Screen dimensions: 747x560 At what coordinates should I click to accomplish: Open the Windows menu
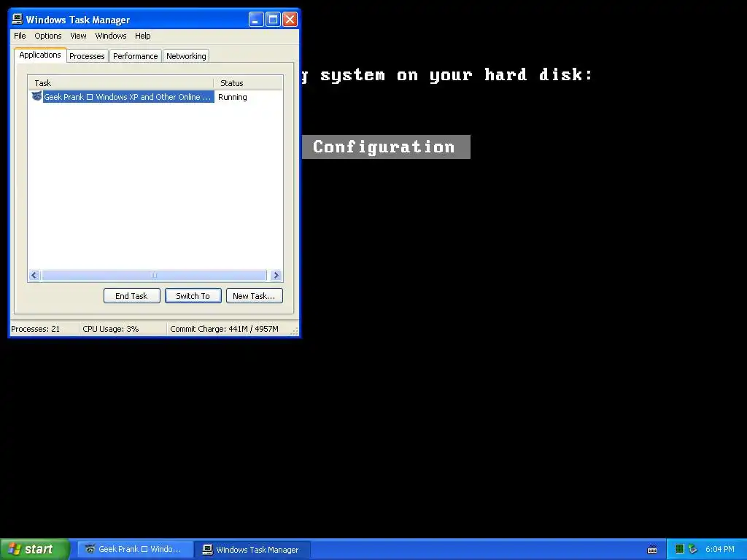tap(111, 36)
